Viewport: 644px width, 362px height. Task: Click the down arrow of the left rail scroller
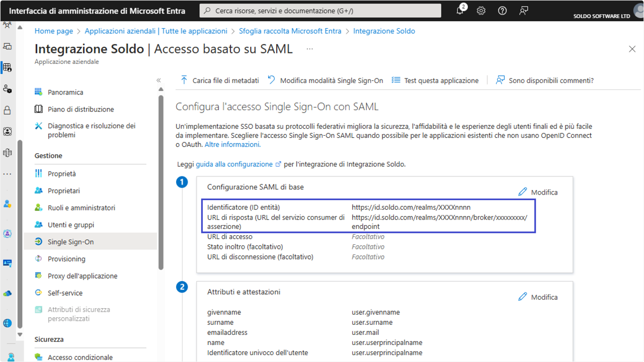click(x=20, y=335)
